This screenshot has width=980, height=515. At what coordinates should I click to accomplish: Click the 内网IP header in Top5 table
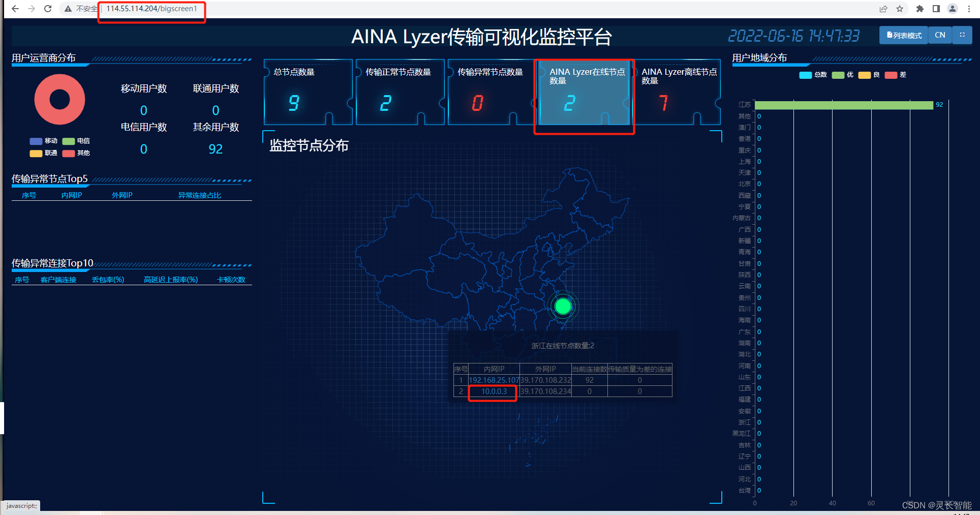coord(72,195)
